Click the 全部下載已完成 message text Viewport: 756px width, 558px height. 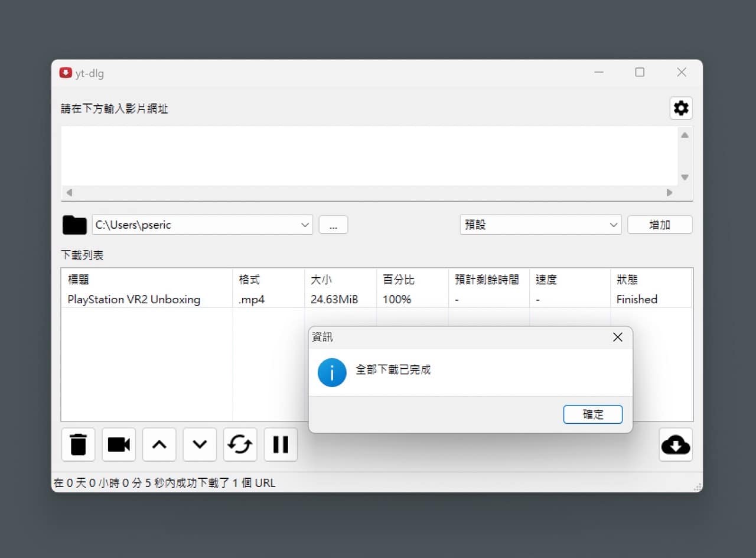(393, 370)
